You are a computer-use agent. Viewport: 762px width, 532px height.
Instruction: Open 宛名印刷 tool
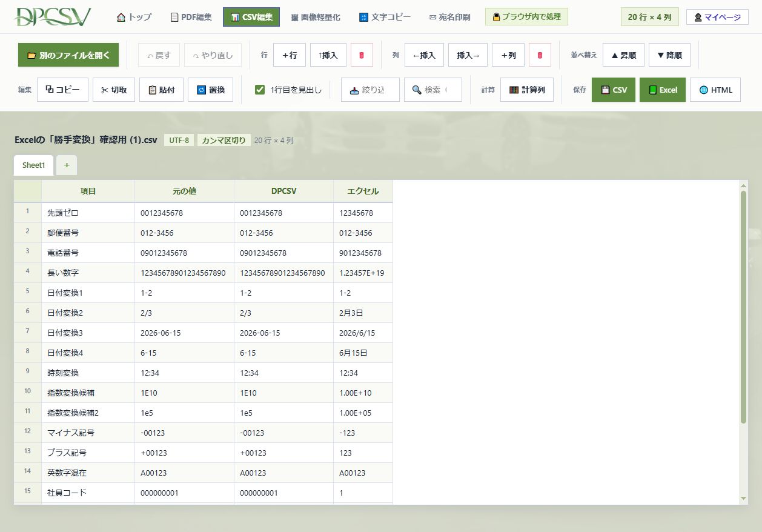tap(449, 17)
